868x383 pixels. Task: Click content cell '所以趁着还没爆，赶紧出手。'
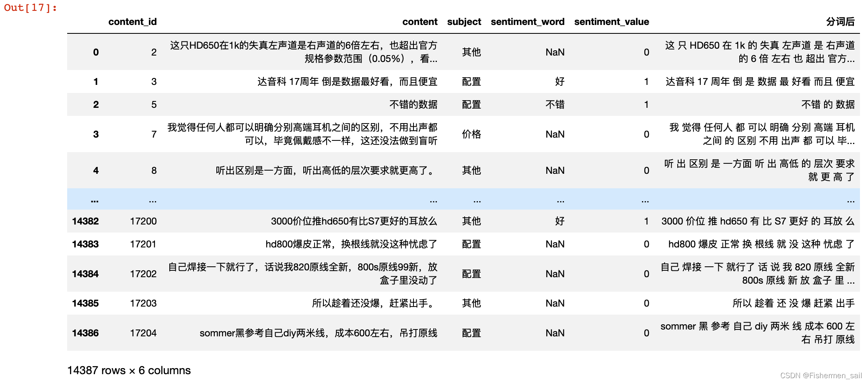tap(374, 303)
